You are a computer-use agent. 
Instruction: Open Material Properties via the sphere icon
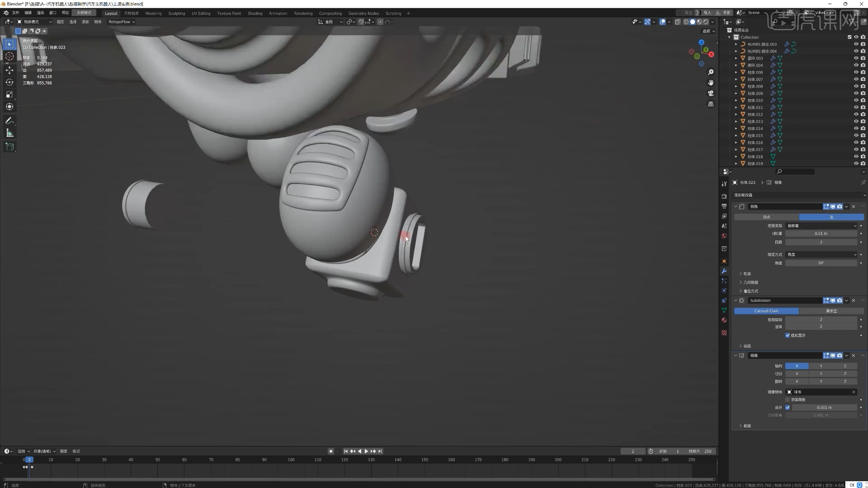coord(724,320)
